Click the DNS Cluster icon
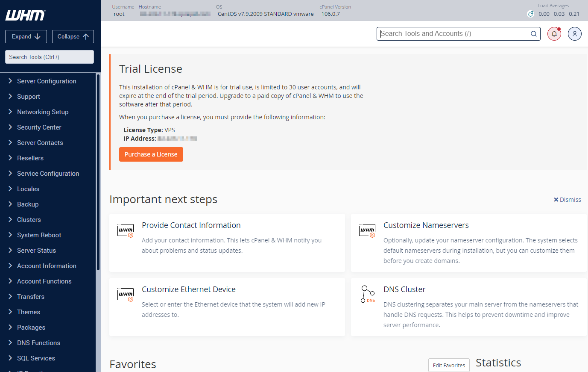Image resolution: width=588 pixels, height=372 pixels. click(368, 294)
